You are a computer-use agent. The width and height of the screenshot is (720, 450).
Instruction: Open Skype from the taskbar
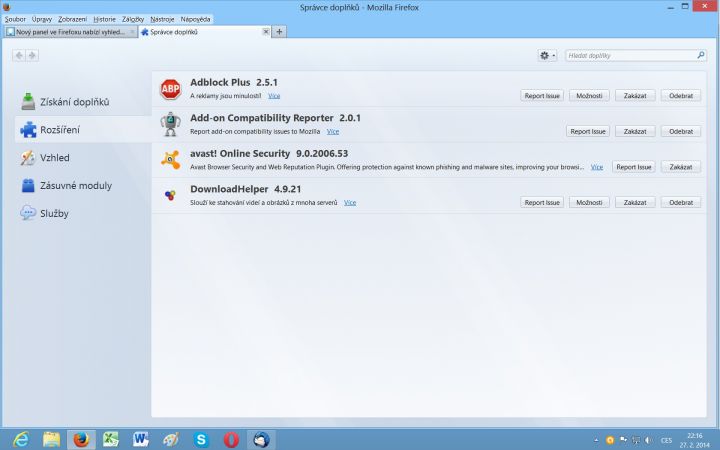(201, 439)
